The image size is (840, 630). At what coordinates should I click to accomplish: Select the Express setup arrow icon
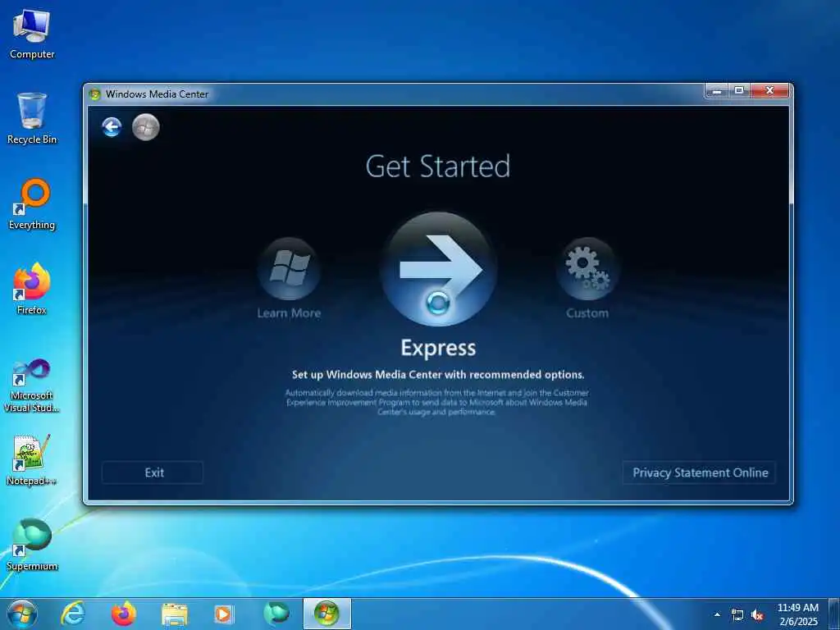point(438,269)
